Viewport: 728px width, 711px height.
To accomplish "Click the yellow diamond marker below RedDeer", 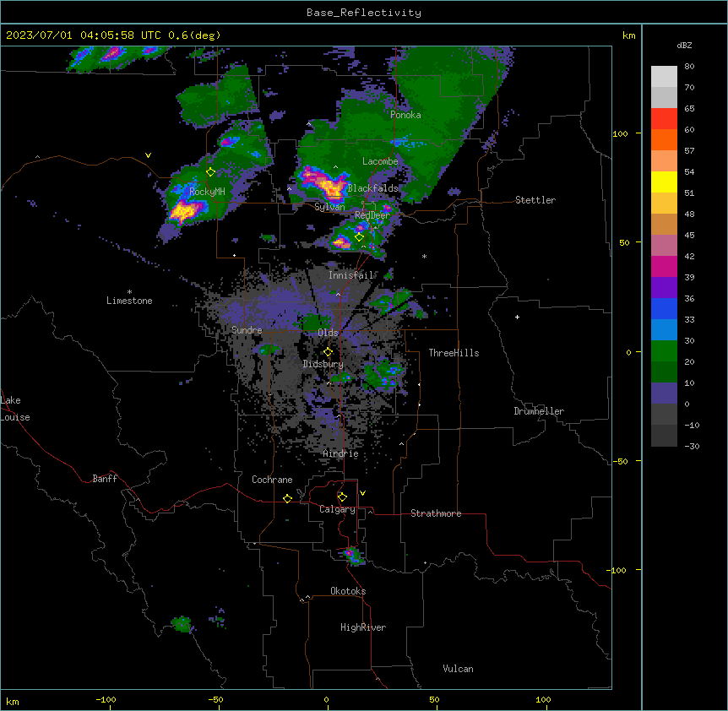I will click(x=360, y=237).
